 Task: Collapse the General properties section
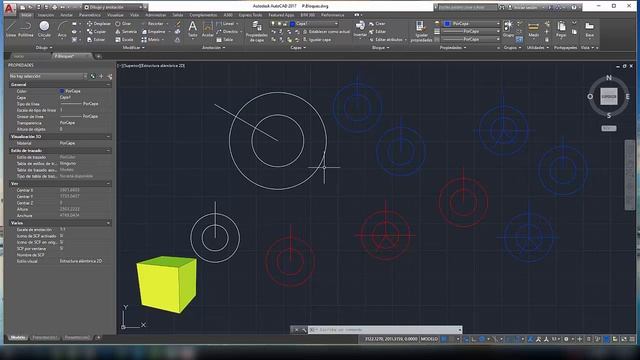tap(108, 84)
